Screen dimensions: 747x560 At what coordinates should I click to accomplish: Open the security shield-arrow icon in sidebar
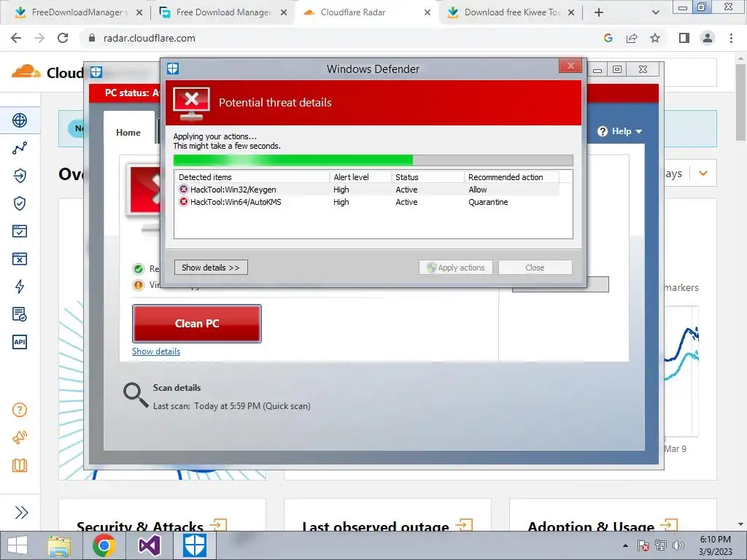(20, 176)
